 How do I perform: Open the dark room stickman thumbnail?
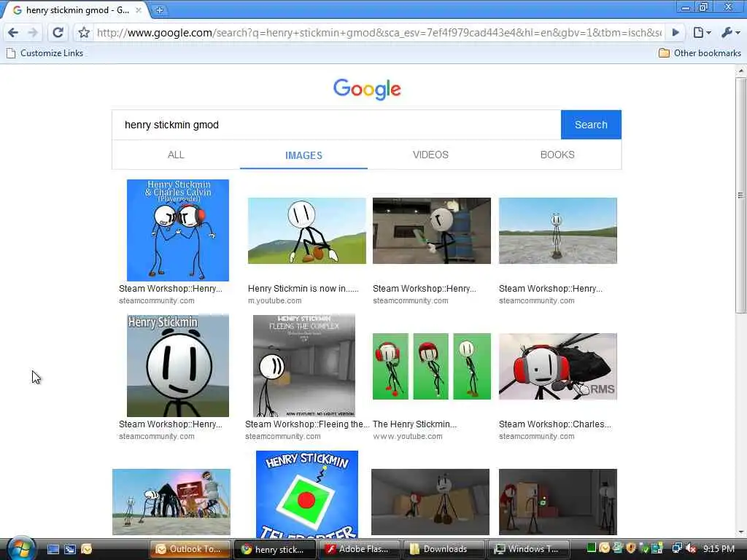click(430, 502)
